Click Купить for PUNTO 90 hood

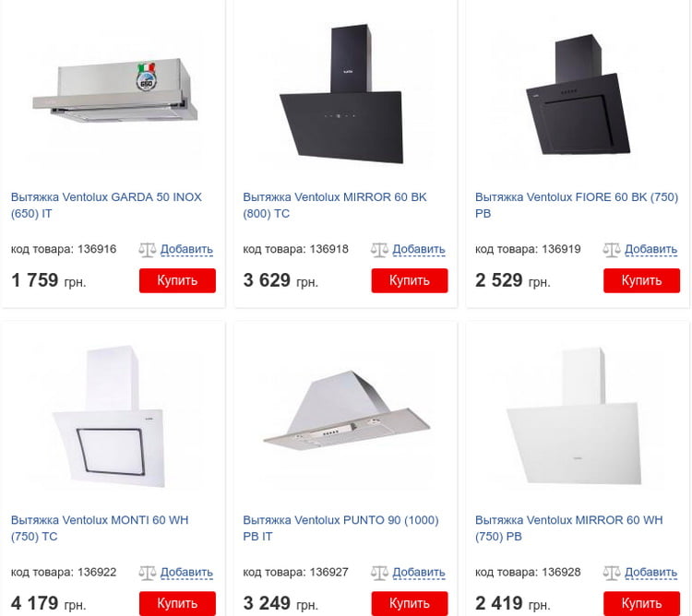point(410,603)
